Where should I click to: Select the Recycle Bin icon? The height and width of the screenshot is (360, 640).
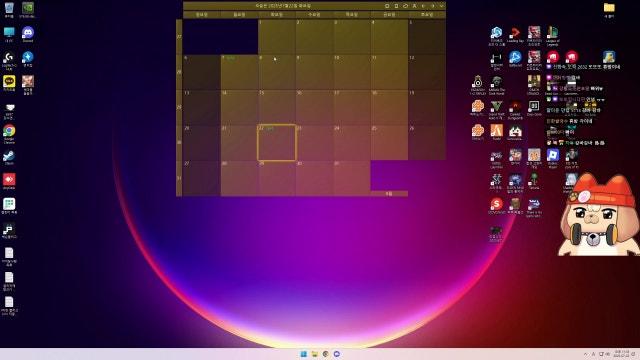9,10
